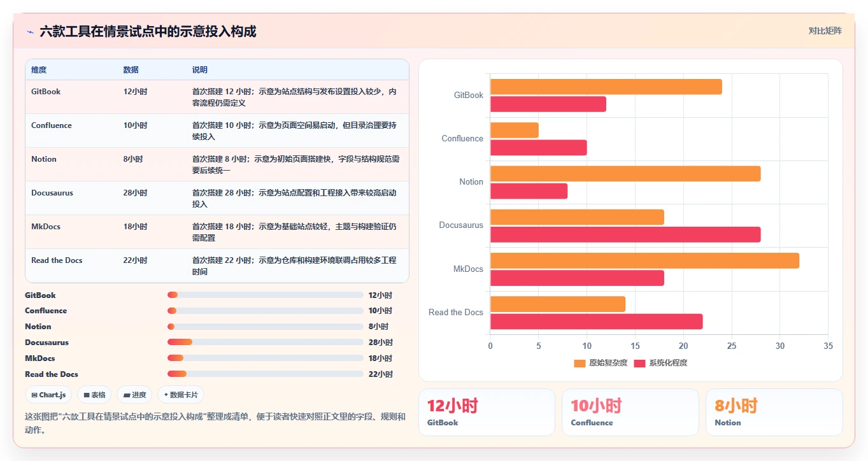Click Notion description about 首次搭建 8 小时
The height and width of the screenshot is (461, 868).
click(295, 165)
